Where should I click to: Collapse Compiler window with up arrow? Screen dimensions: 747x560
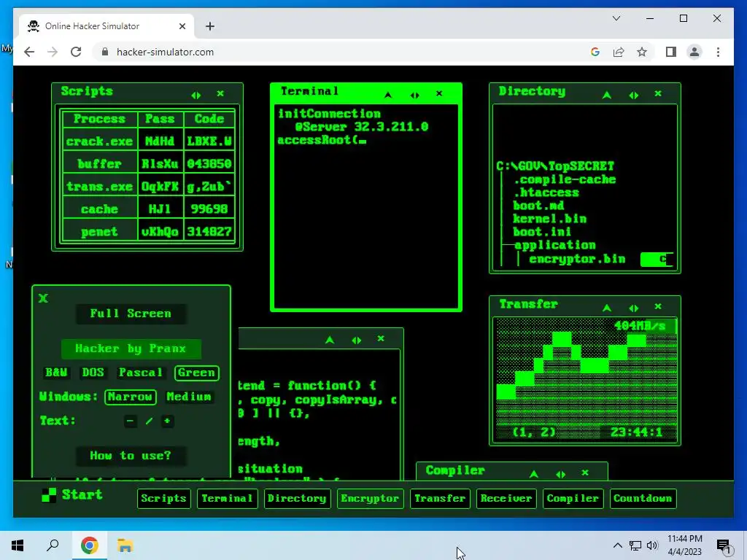(x=534, y=474)
